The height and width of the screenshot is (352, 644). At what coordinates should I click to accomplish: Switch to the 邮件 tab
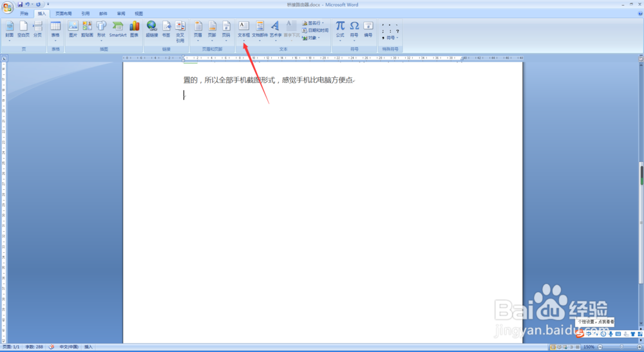(x=103, y=14)
